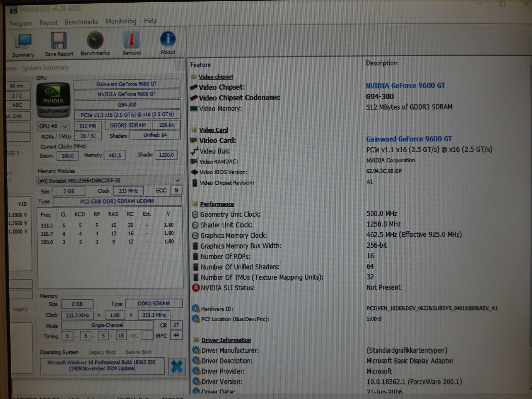Click the ECC N indicator box

coord(176,191)
